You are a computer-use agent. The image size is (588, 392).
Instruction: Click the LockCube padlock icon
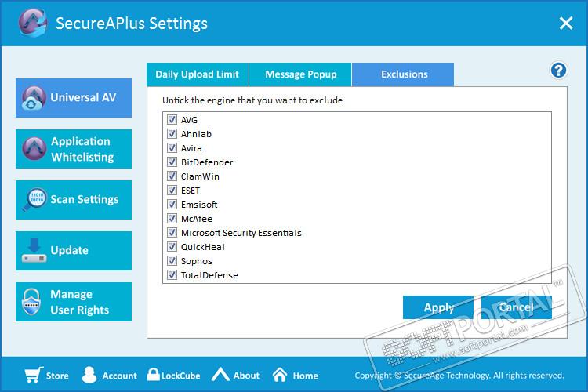click(153, 374)
